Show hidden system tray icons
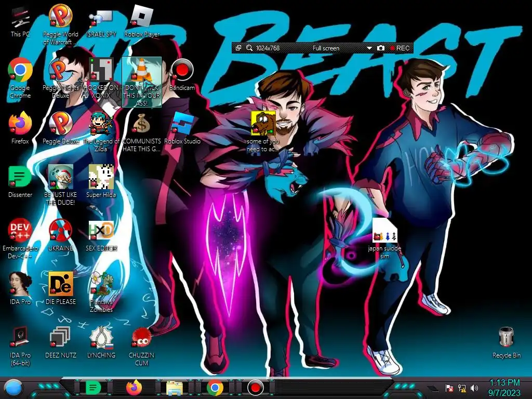This screenshot has height=399, width=532. (433, 389)
